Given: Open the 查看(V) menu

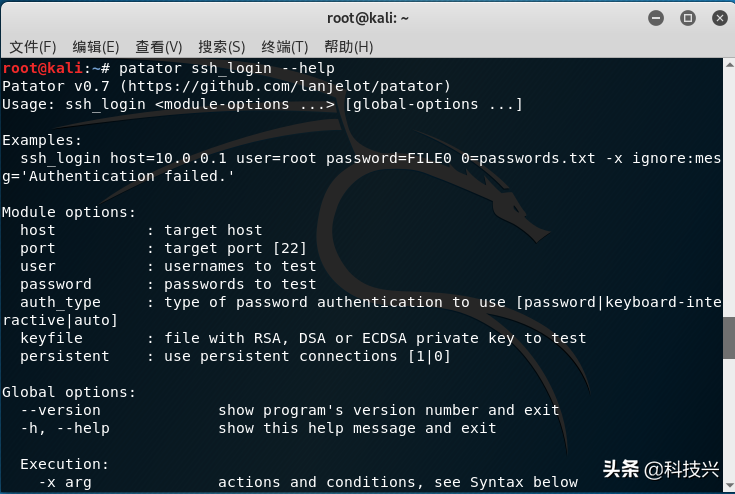Looking at the screenshot, I should point(158,47).
